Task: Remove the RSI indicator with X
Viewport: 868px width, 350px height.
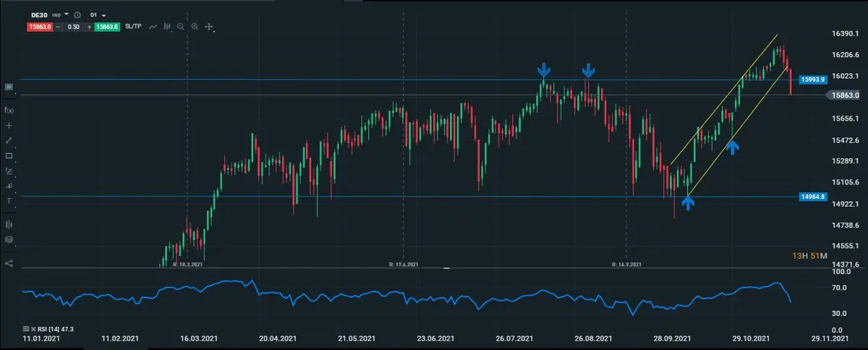Action: (x=33, y=328)
